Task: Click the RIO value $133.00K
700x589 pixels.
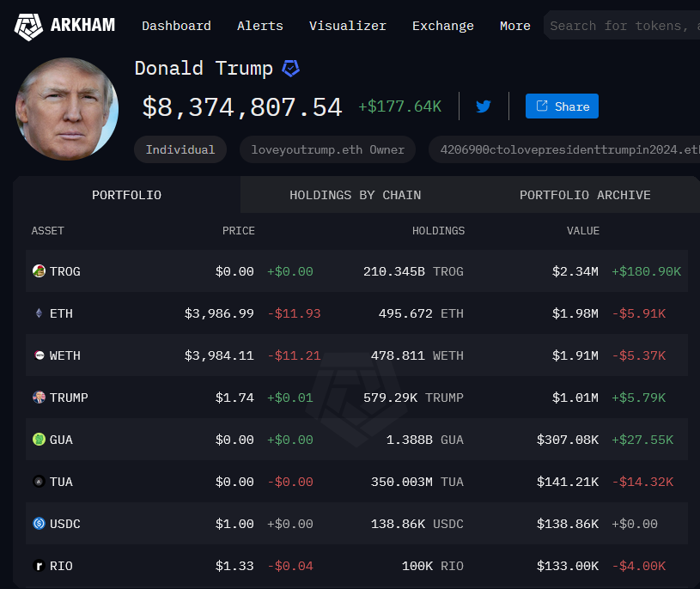Action: click(568, 566)
